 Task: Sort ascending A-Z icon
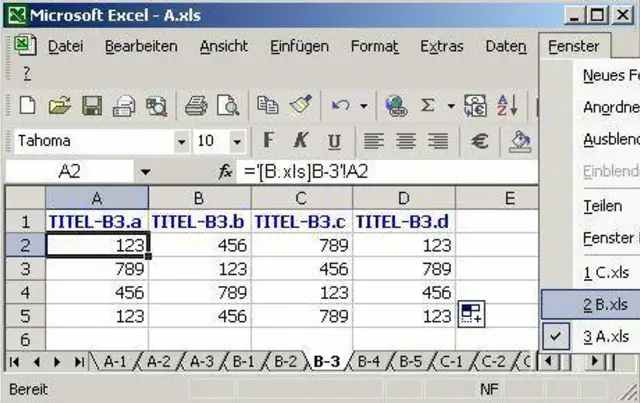507,106
